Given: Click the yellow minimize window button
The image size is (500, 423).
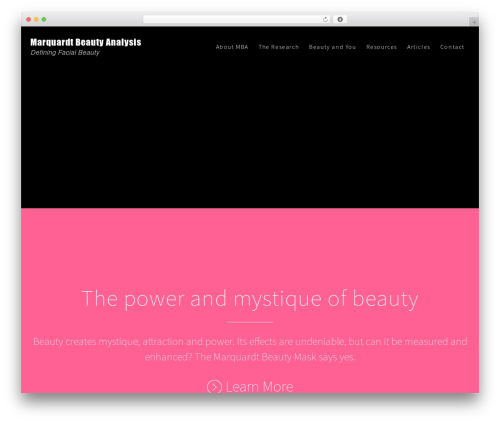Looking at the screenshot, I should pos(36,19).
